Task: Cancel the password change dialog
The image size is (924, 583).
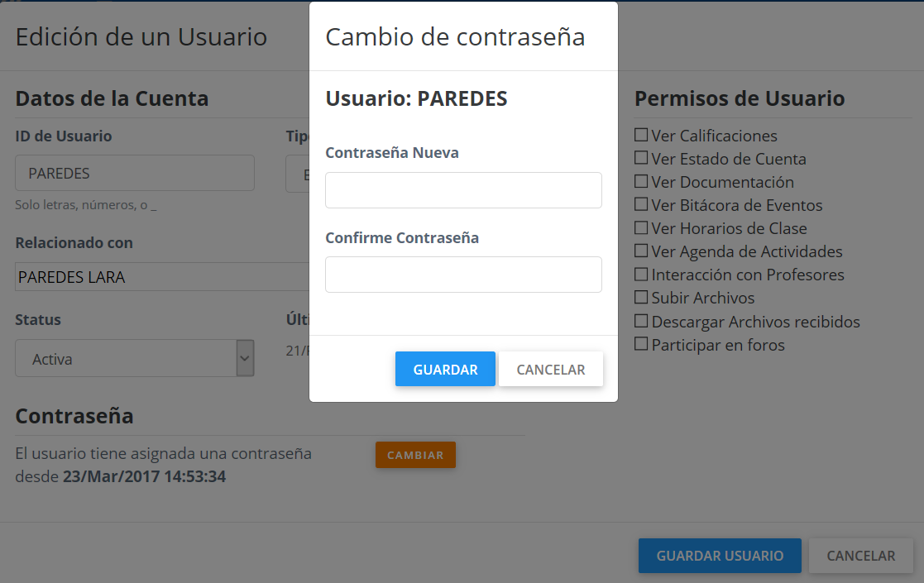Action: 550,370
